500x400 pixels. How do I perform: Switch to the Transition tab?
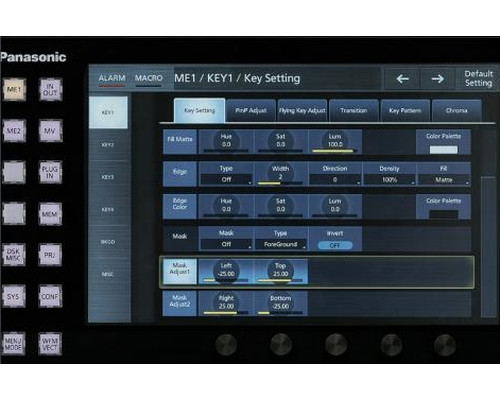click(x=354, y=110)
